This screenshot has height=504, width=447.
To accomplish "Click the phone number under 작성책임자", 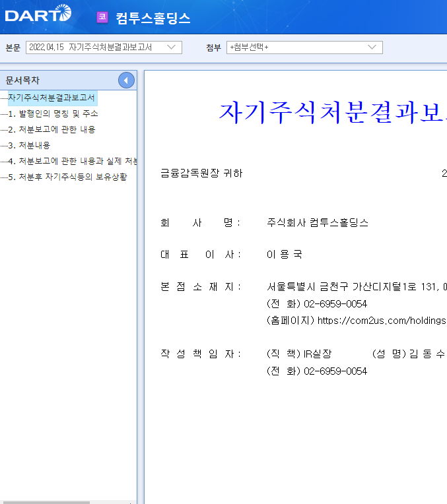I will 335,371.
